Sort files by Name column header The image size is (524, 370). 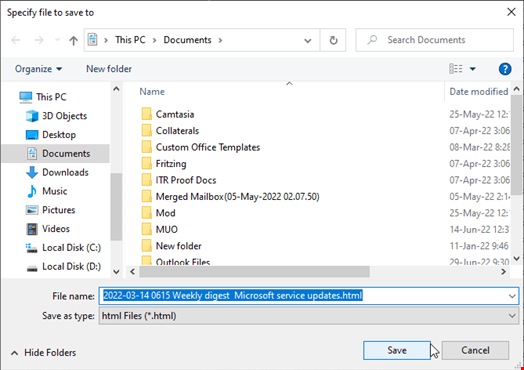(x=152, y=92)
